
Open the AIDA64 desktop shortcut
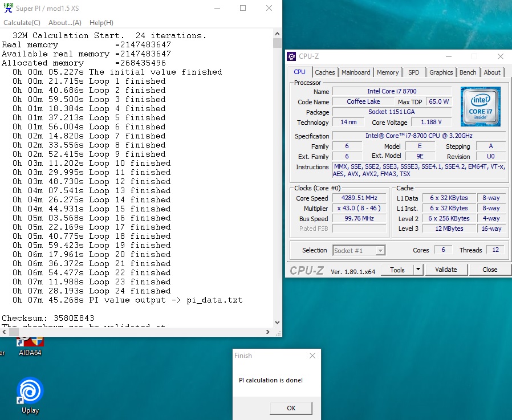pos(30,346)
